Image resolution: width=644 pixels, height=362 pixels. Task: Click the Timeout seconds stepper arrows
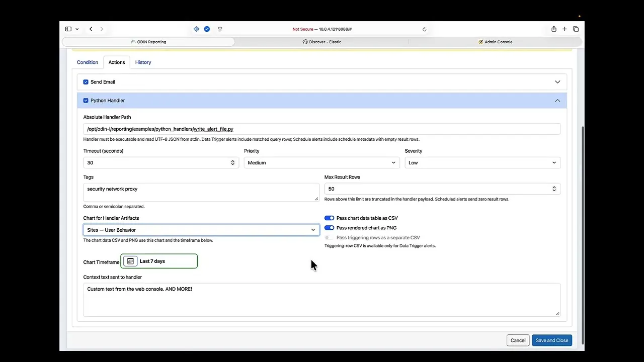tap(232, 162)
